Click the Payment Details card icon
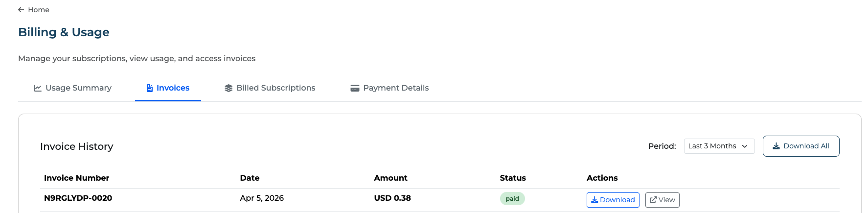Viewport: 868px width, 213px height. (x=355, y=88)
